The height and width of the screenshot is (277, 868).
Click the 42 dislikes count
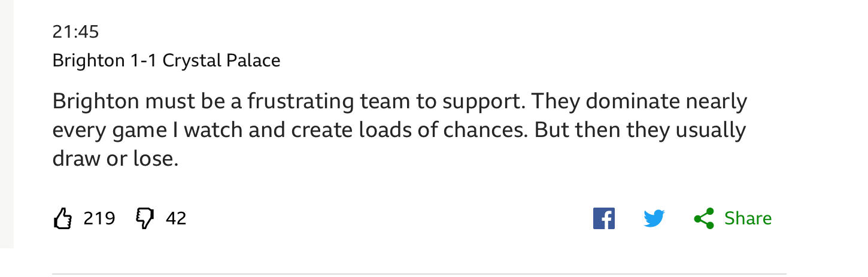[176, 218]
